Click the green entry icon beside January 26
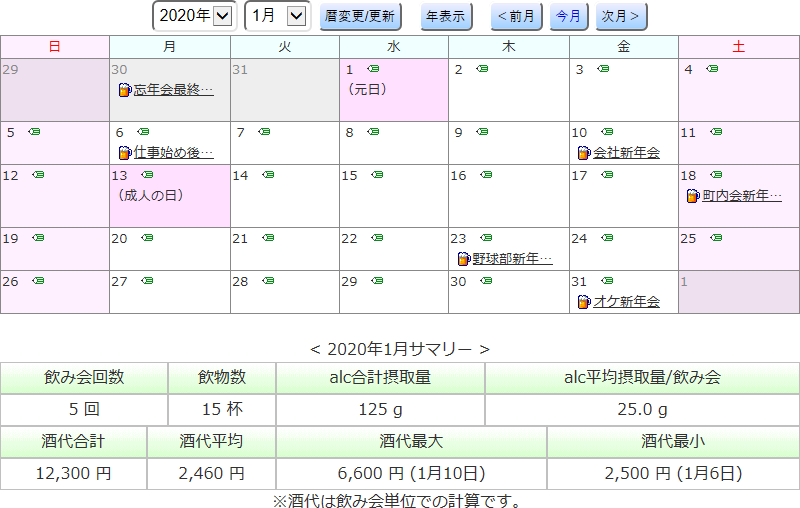The image size is (800, 508). click(38, 281)
